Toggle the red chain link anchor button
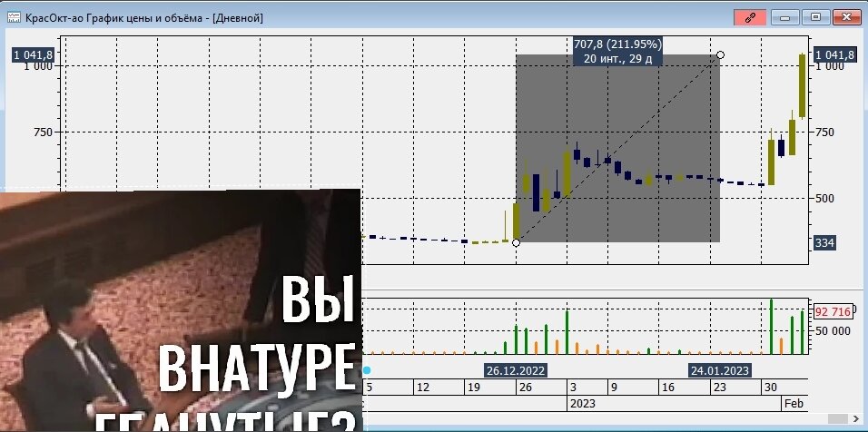This screenshot has height=432, width=868. (750, 17)
